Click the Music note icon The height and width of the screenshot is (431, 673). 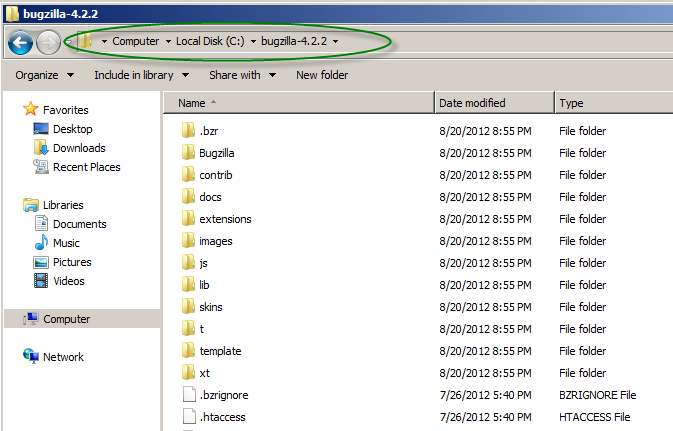41,243
